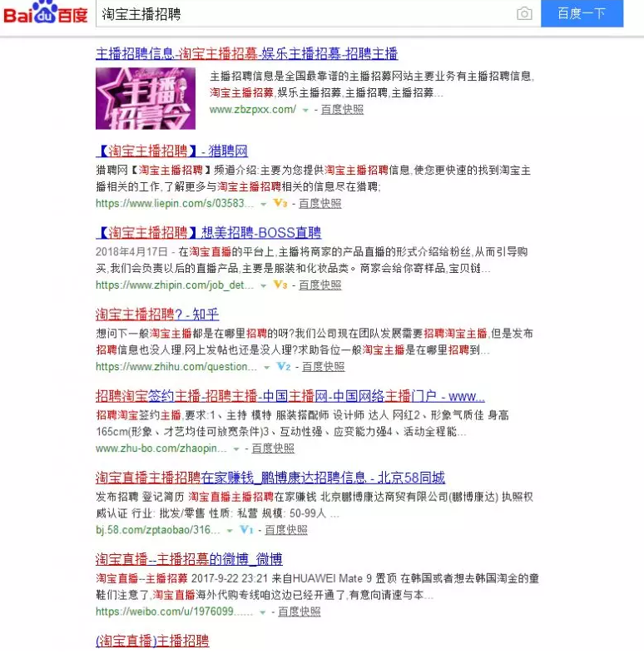Viewport: 644px width, 654px height.
Task: Expand dropdown arrow next to zhu-bo.com URL
Action: pos(236,449)
